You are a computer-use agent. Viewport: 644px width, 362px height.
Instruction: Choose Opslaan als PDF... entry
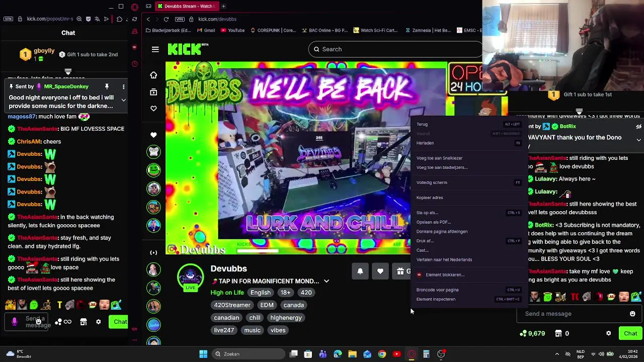click(x=468, y=222)
